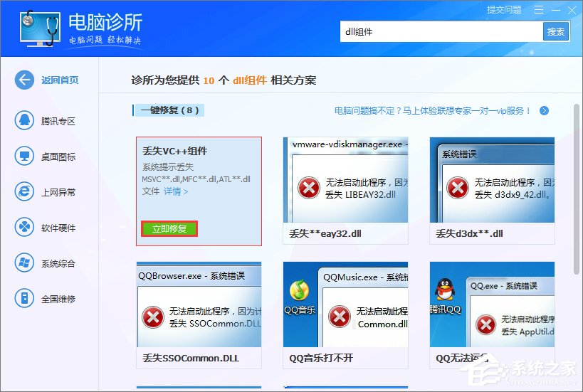Click the blue arrow circle after vip服务
The height and width of the screenshot is (392, 583).
[544, 111]
